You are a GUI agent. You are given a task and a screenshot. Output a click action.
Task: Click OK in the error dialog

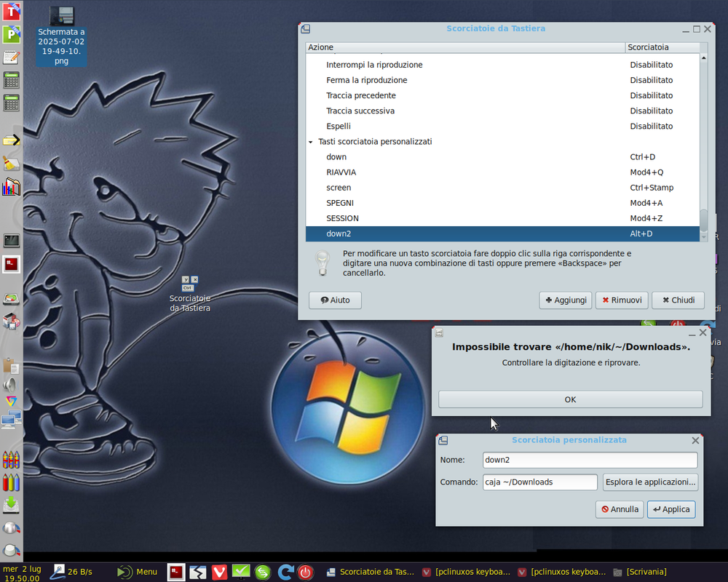point(570,399)
